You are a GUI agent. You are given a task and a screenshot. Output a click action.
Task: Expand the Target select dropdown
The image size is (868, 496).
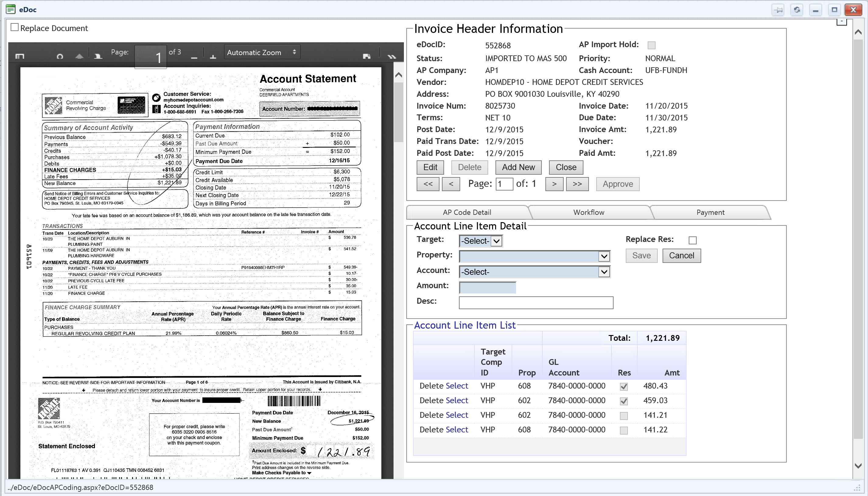click(x=480, y=241)
